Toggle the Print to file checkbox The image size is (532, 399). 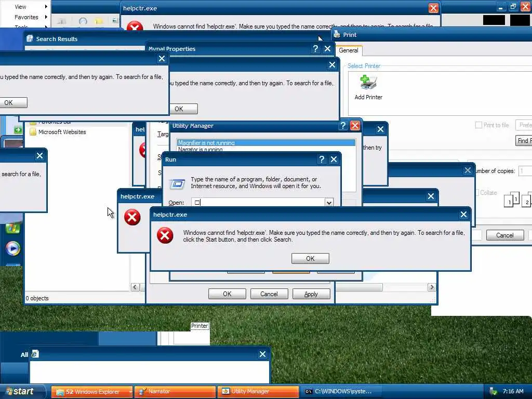tap(478, 125)
